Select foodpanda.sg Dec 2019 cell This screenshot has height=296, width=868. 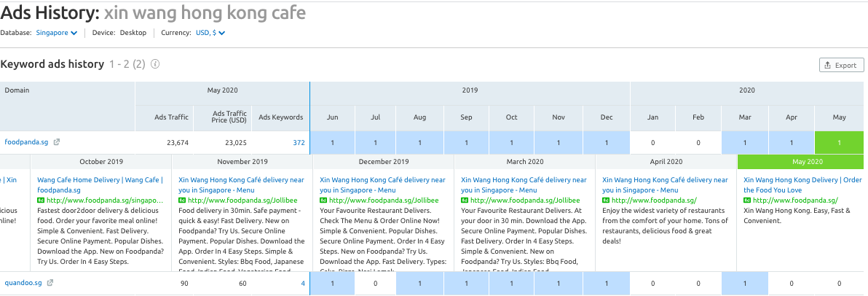(606, 143)
